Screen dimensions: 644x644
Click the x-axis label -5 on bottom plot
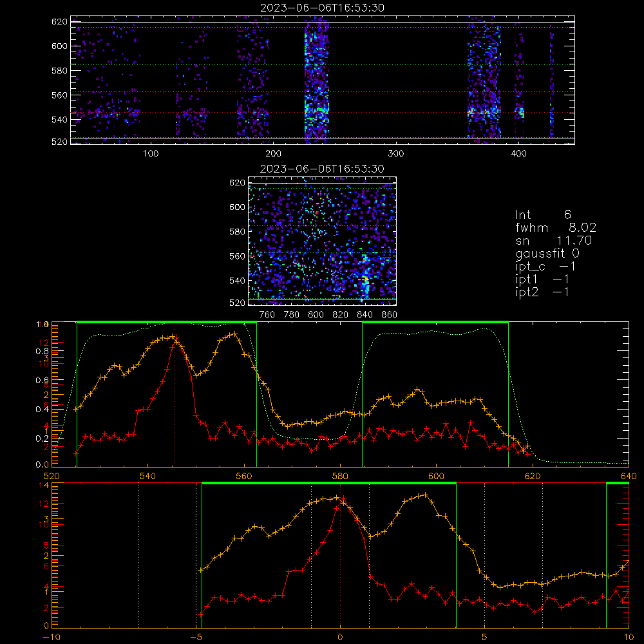tap(196, 637)
